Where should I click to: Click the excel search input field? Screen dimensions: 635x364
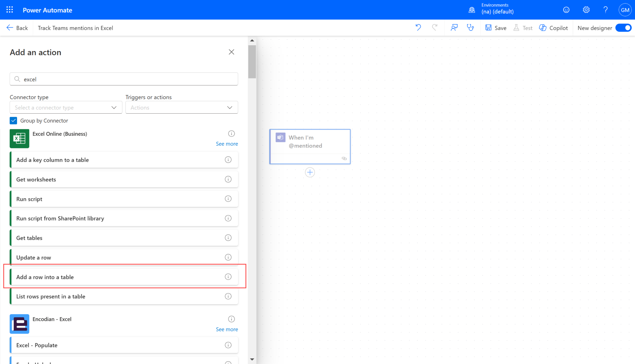pos(124,79)
